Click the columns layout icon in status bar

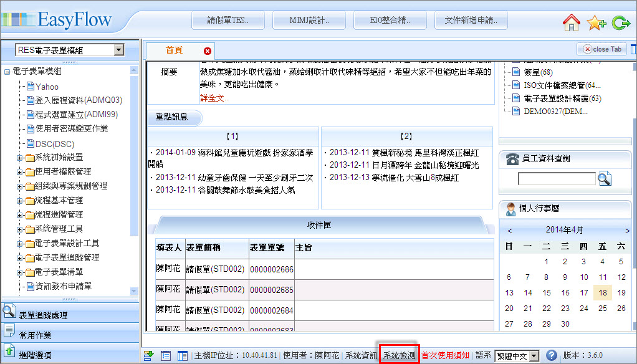[183, 355]
